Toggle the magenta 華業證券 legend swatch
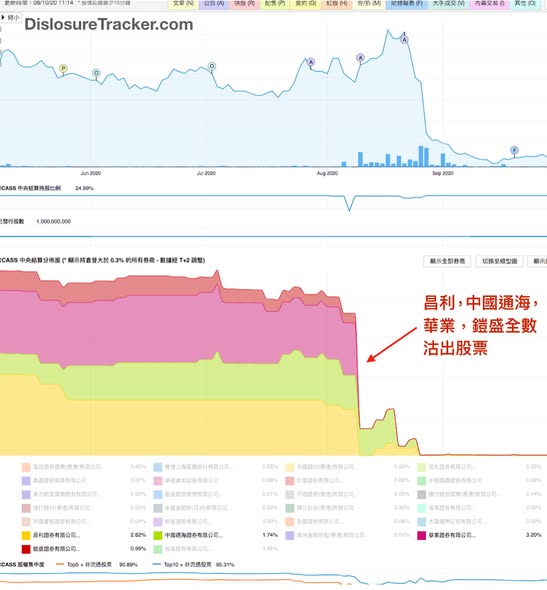 pyautogui.click(x=422, y=535)
